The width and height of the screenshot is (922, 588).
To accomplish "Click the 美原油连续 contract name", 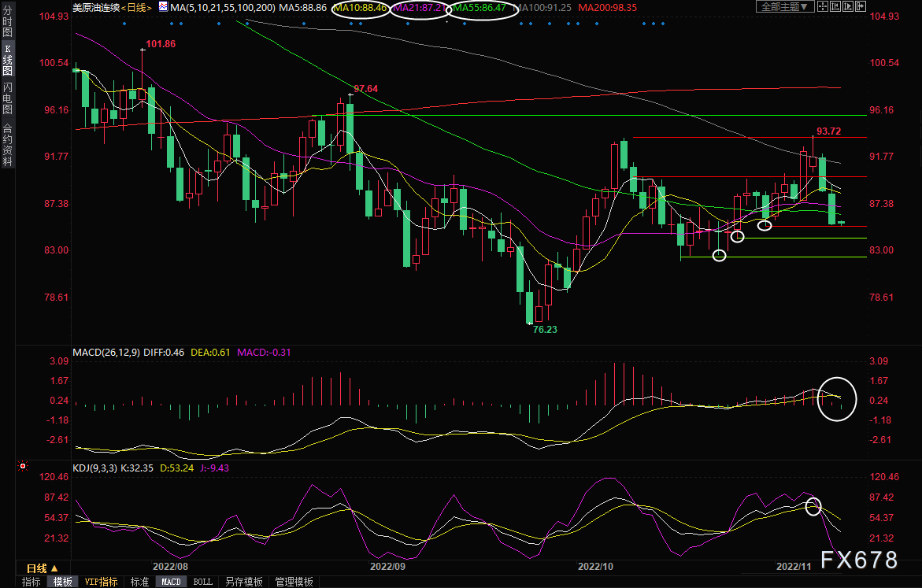I will (96, 8).
